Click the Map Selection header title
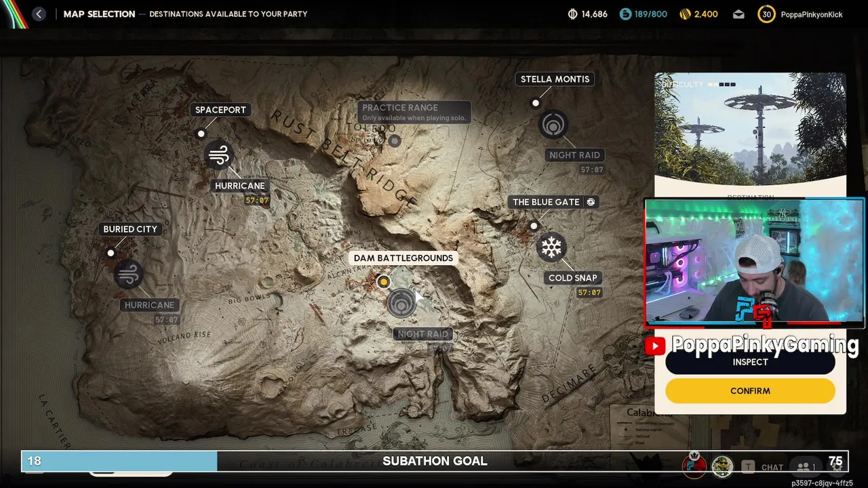Viewport: 868px width, 488px height. pyautogui.click(x=99, y=14)
